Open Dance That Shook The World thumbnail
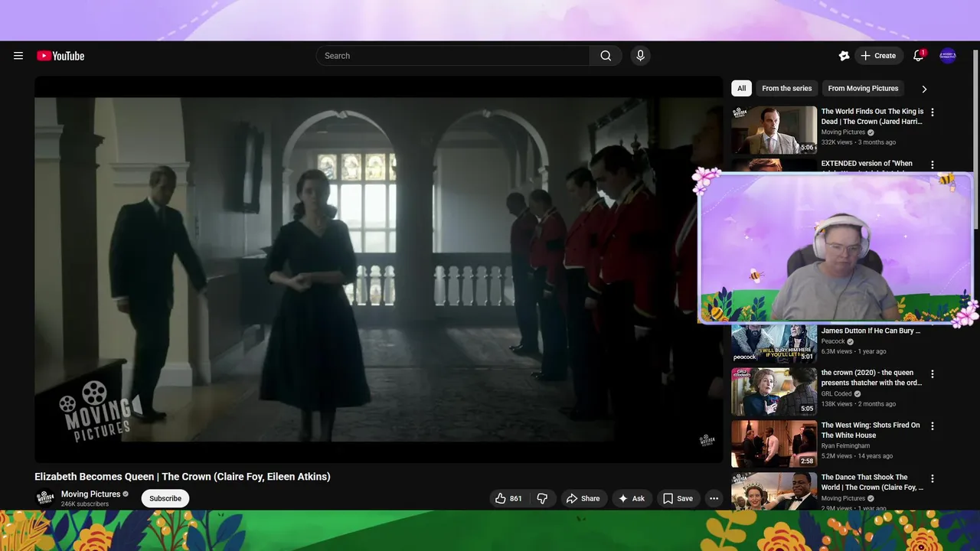Screen dimensions: 980x551 point(774,491)
